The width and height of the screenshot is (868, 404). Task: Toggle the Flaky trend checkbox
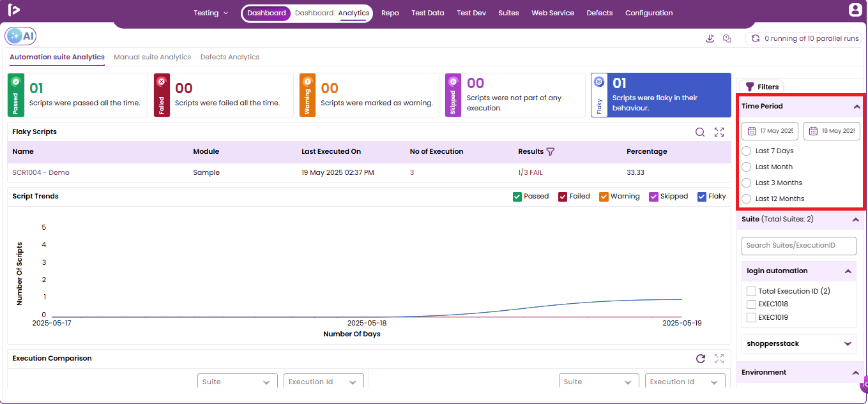click(x=702, y=197)
